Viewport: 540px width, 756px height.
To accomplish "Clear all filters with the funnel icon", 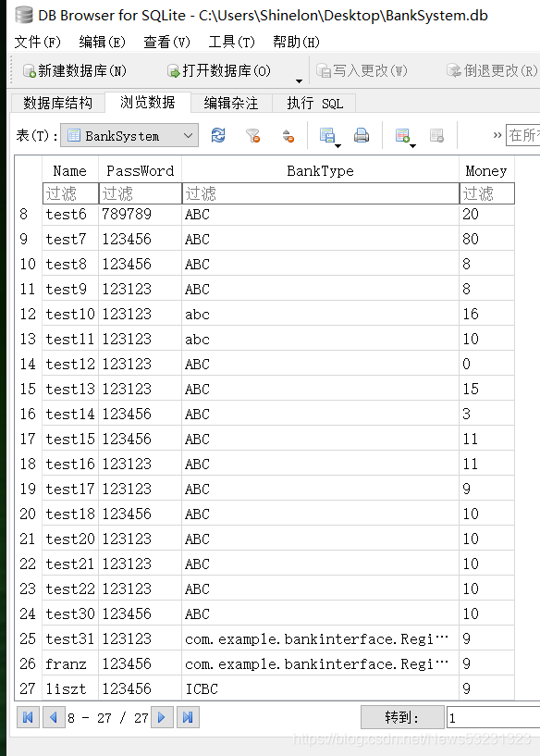I will point(252,135).
